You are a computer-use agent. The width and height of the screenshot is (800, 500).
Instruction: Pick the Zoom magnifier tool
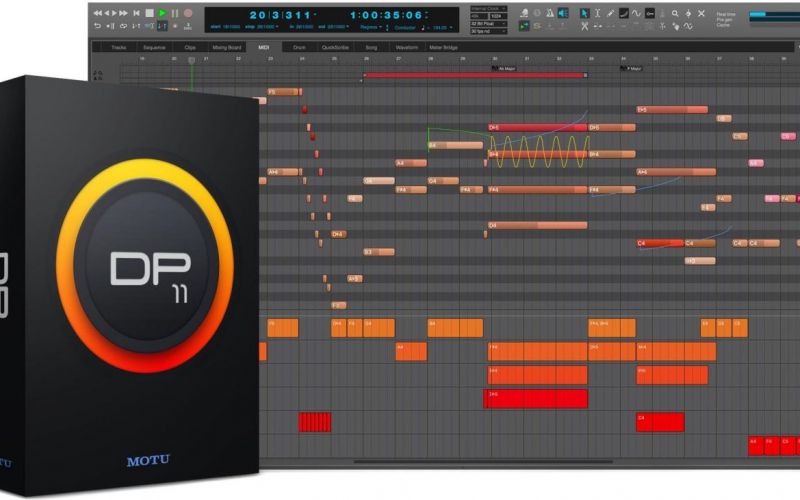point(677,13)
